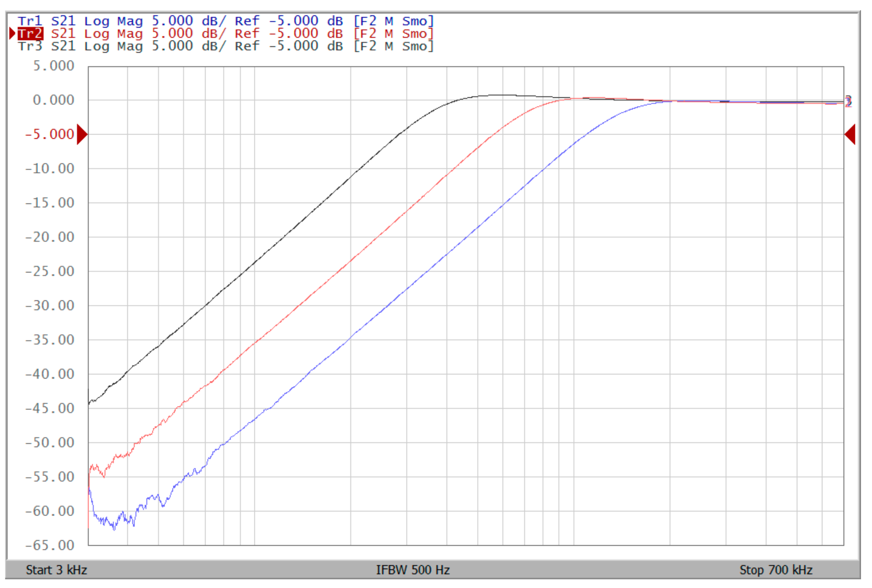
Task: Click the Stop 700 kHz field
Action: click(776, 570)
